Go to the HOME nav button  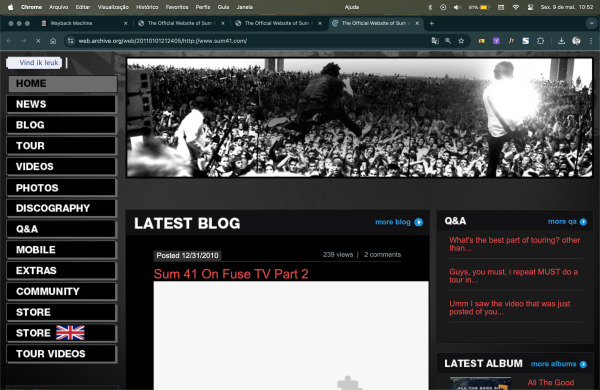(x=63, y=83)
